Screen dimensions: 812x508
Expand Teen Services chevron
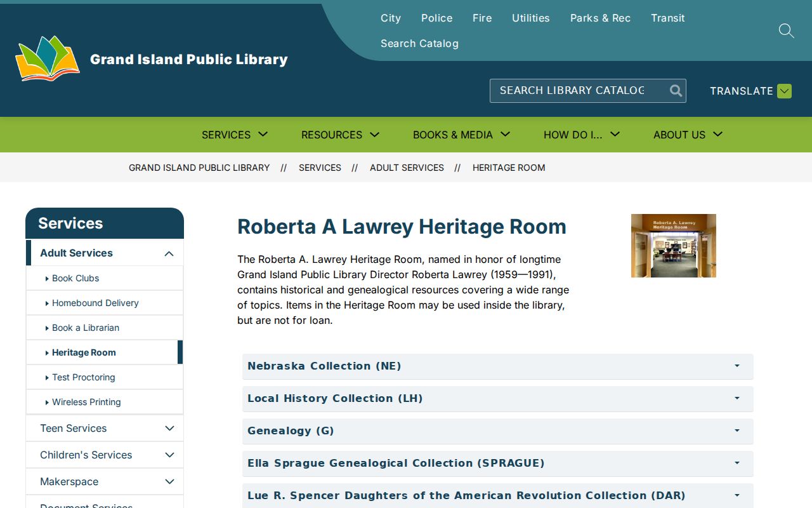(169, 429)
